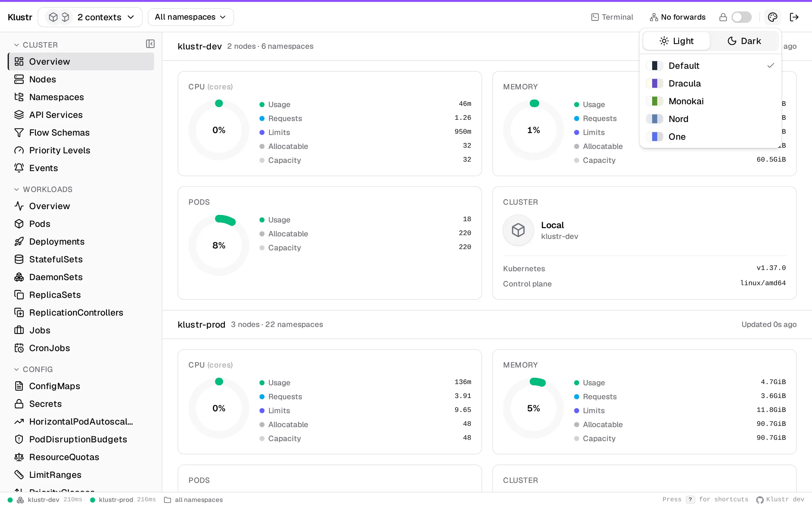Pick the Nord color swatch
812x507 pixels.
(654, 119)
